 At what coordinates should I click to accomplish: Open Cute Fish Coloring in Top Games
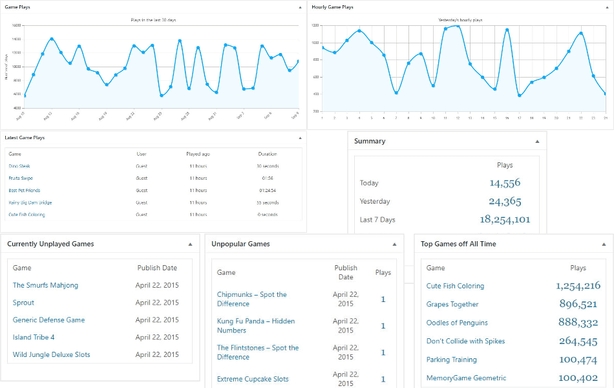click(455, 286)
